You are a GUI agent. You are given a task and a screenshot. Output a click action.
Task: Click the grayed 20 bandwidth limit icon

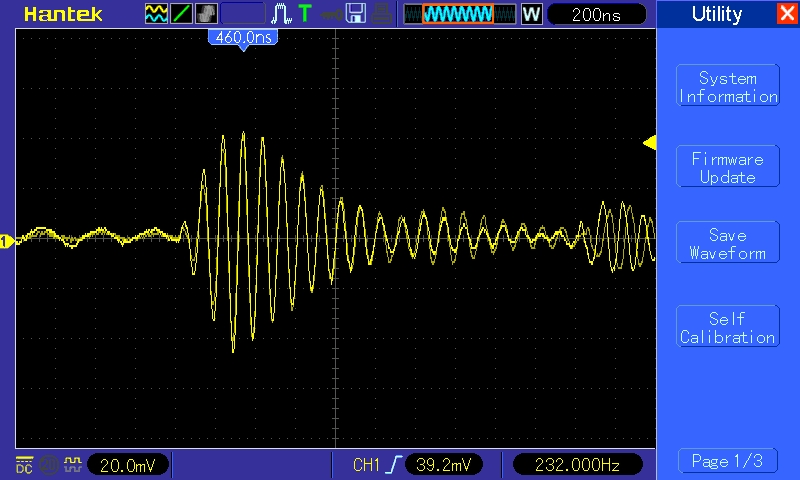[x=48, y=465]
